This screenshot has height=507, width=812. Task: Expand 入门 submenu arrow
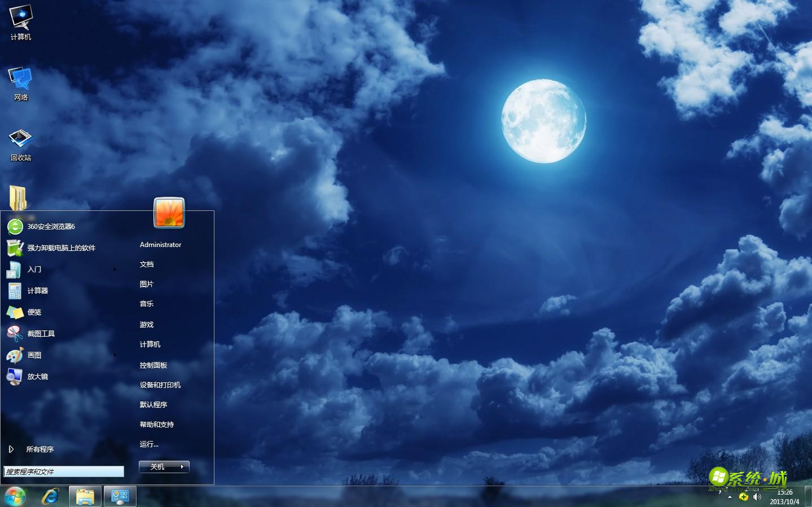click(115, 270)
